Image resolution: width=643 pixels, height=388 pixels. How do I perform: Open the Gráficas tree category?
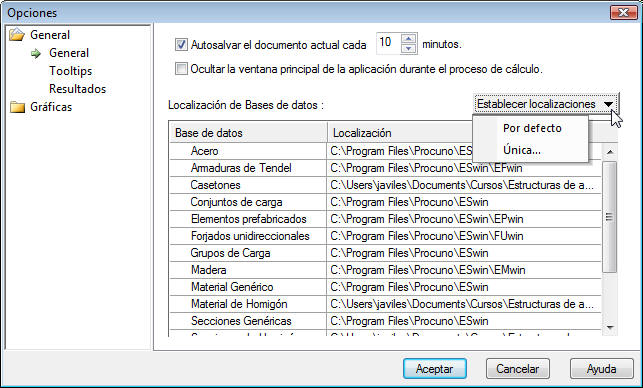pyautogui.click(x=51, y=107)
